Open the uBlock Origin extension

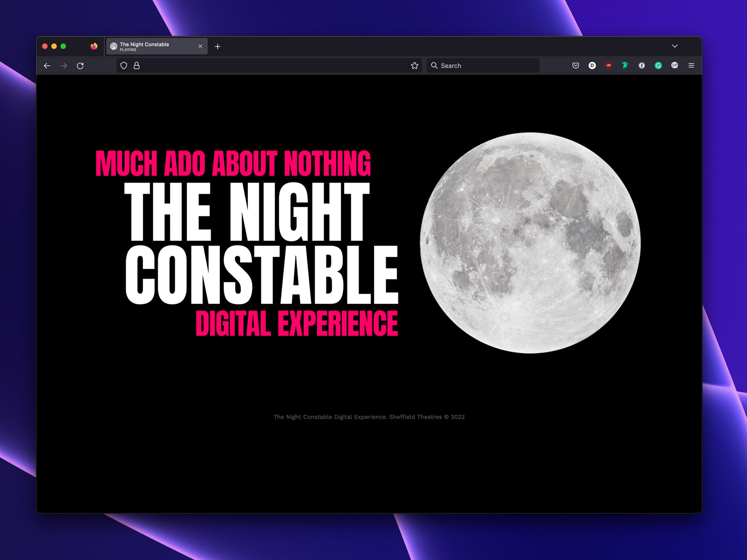click(609, 66)
